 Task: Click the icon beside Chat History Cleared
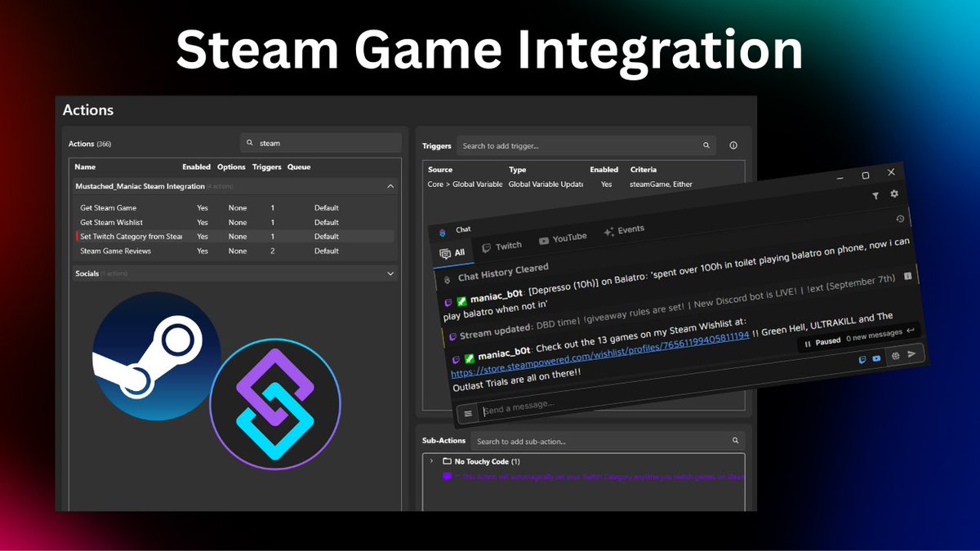point(448,280)
